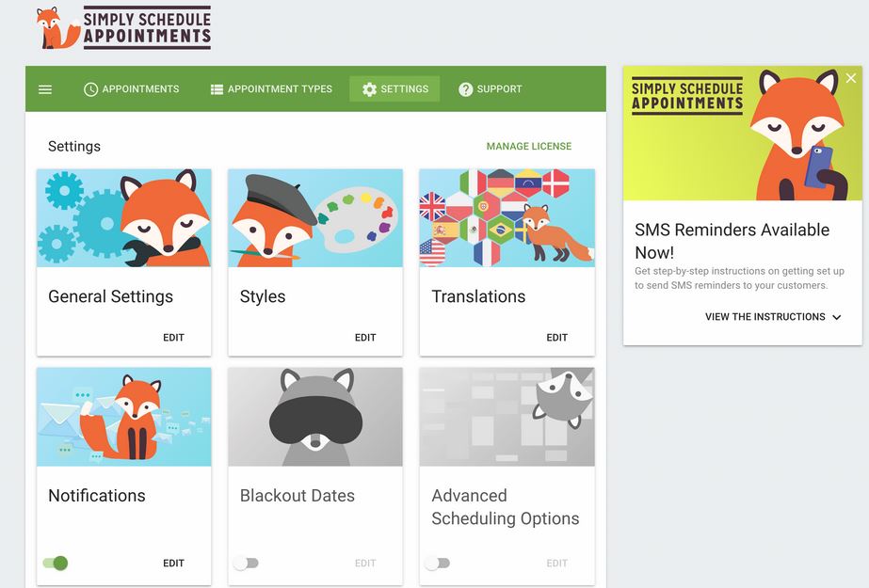869x588 pixels.
Task: Click the Styles painter fox image
Action: pyautogui.click(x=315, y=218)
